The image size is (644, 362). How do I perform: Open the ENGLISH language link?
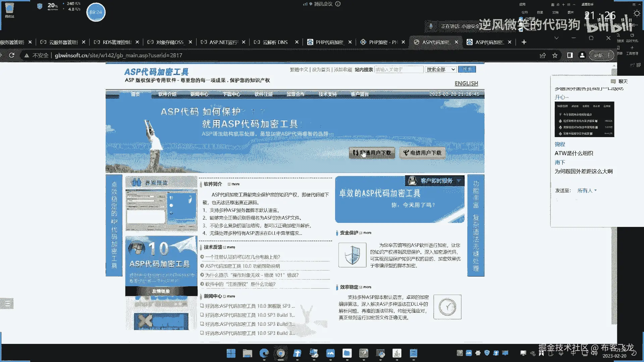tap(466, 83)
